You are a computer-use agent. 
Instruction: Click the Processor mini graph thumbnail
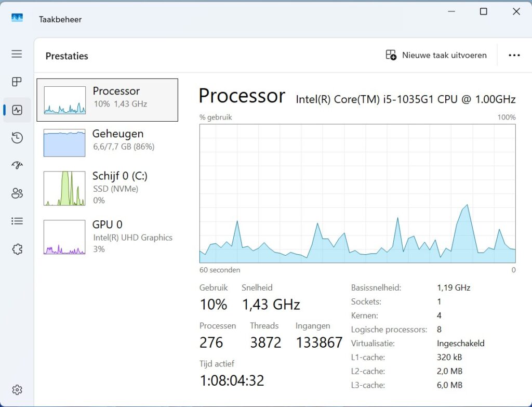(x=64, y=100)
